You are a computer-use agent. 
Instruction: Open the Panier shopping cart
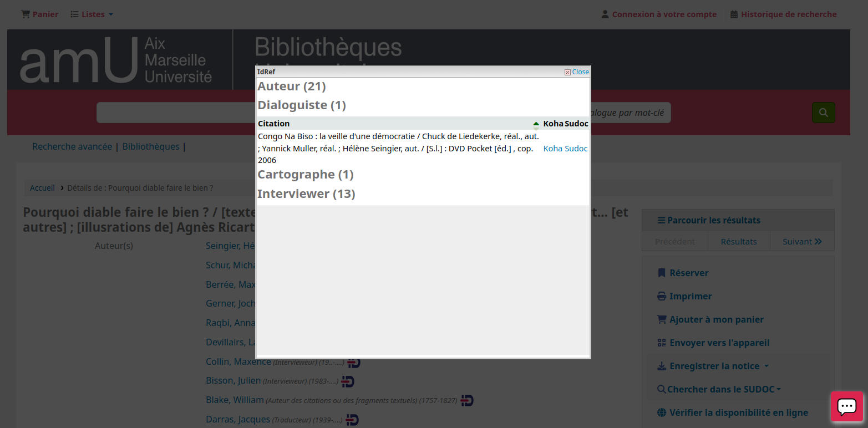pos(40,14)
